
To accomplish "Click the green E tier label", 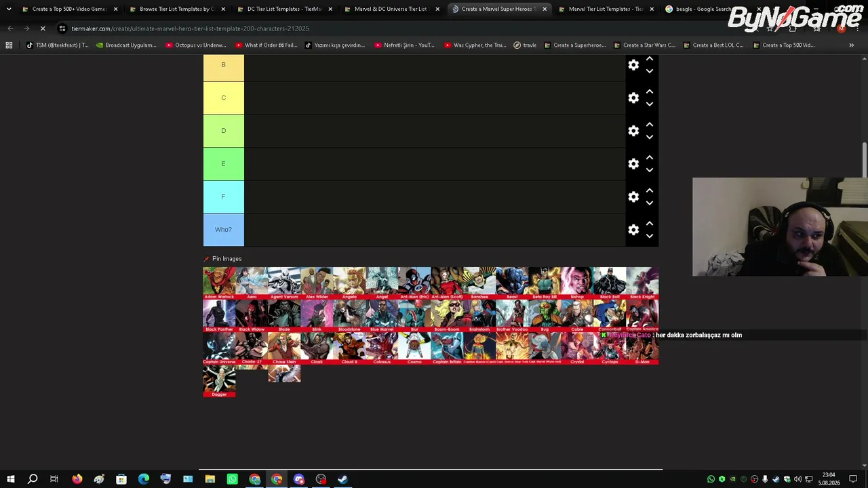I will [224, 164].
